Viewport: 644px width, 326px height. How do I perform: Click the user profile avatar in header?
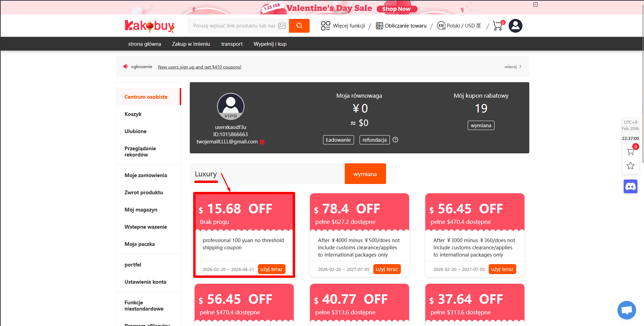pos(515,26)
